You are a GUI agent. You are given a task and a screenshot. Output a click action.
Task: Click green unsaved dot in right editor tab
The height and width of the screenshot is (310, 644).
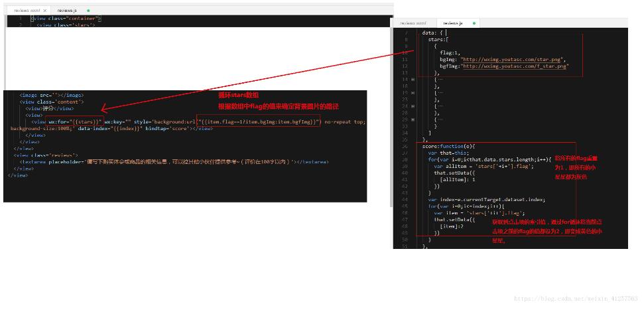(474, 23)
